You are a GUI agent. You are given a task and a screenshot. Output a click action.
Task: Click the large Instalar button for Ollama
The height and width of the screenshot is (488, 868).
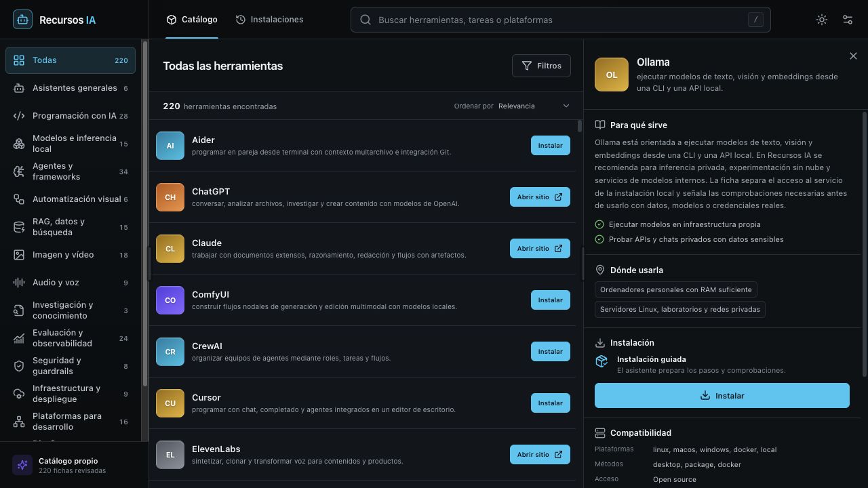pos(722,396)
